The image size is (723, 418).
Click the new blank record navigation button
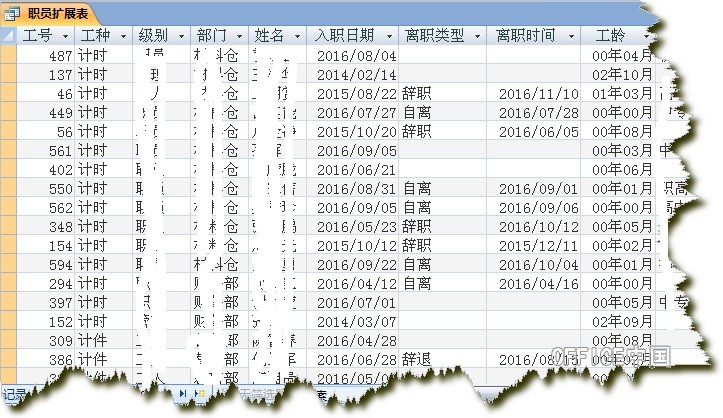[200, 393]
